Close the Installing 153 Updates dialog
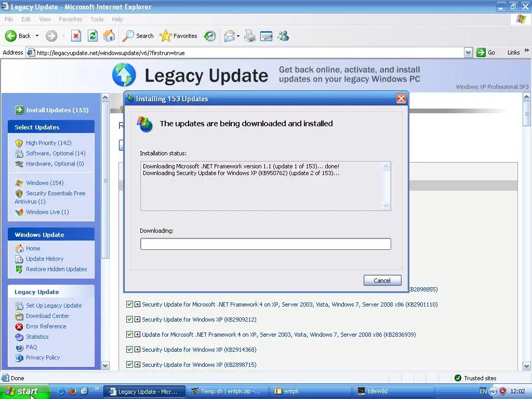The image size is (532, 399). coord(402,99)
